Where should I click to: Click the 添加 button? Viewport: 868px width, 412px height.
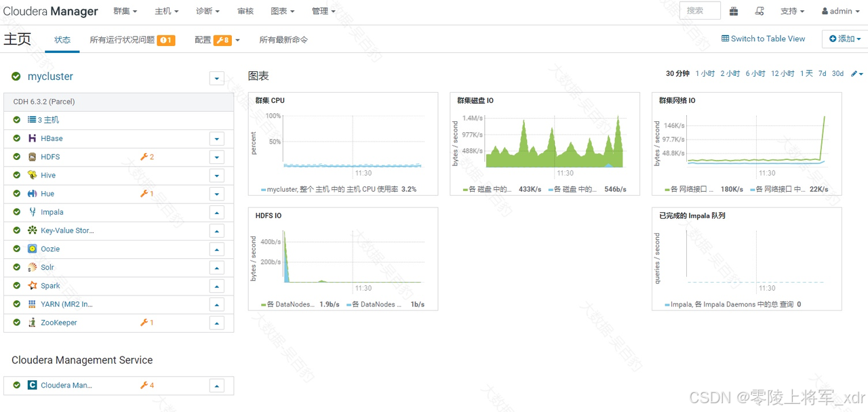coord(845,39)
